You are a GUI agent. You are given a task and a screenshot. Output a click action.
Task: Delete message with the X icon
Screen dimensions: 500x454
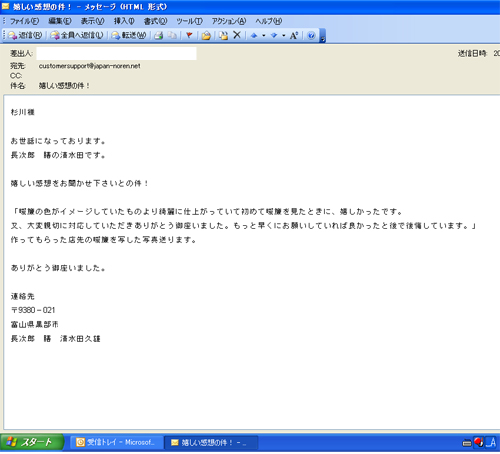coord(237,35)
